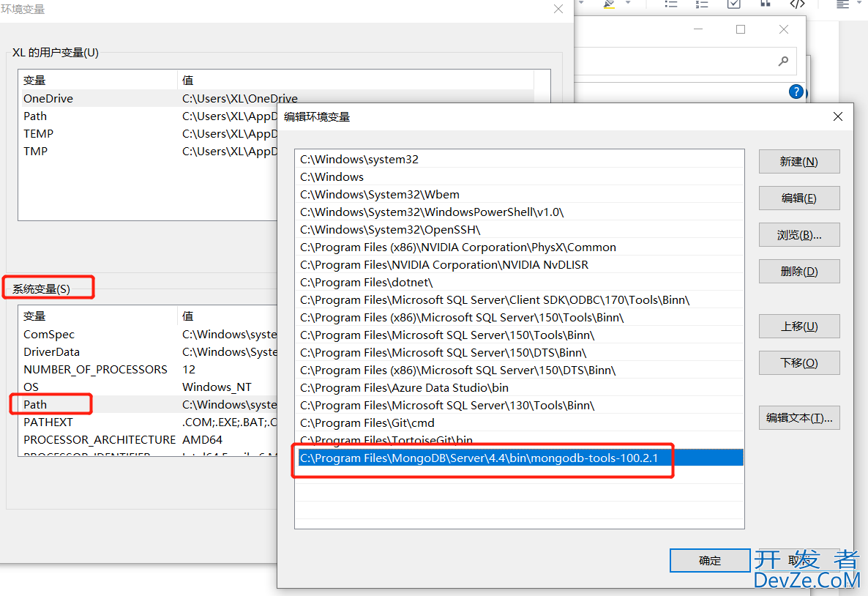868x596 pixels.
Task: Click the AMD64 value cell
Action: pos(203,440)
